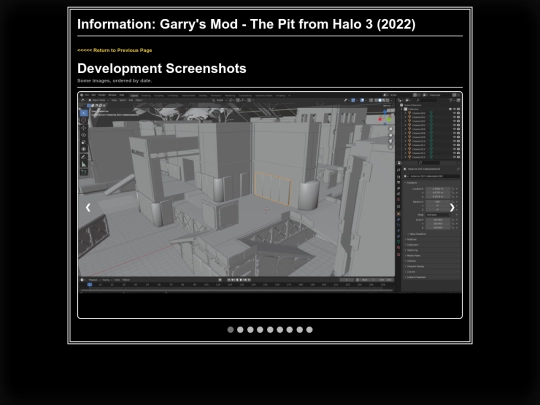Activate the Measure ruler tool
This screenshot has height=405, width=540.
84,164
